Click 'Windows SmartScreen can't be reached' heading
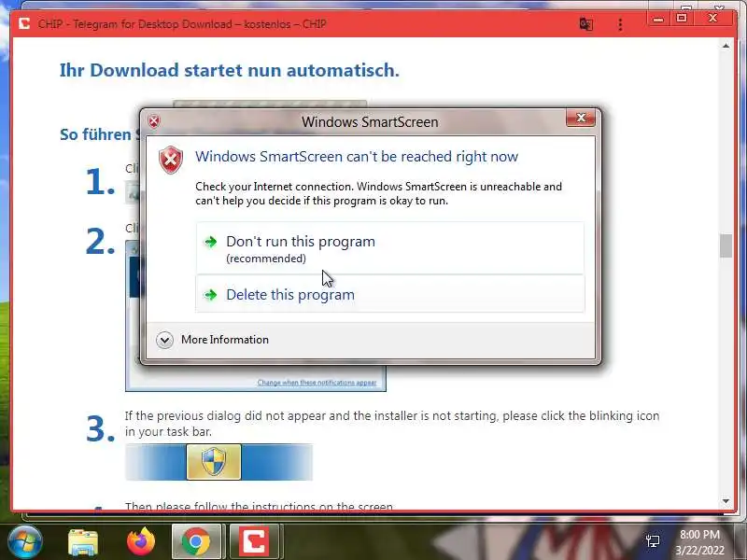 [x=357, y=157]
